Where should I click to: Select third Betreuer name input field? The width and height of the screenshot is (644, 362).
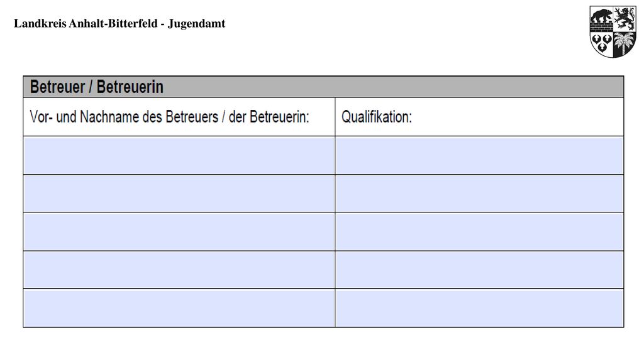coord(179,232)
